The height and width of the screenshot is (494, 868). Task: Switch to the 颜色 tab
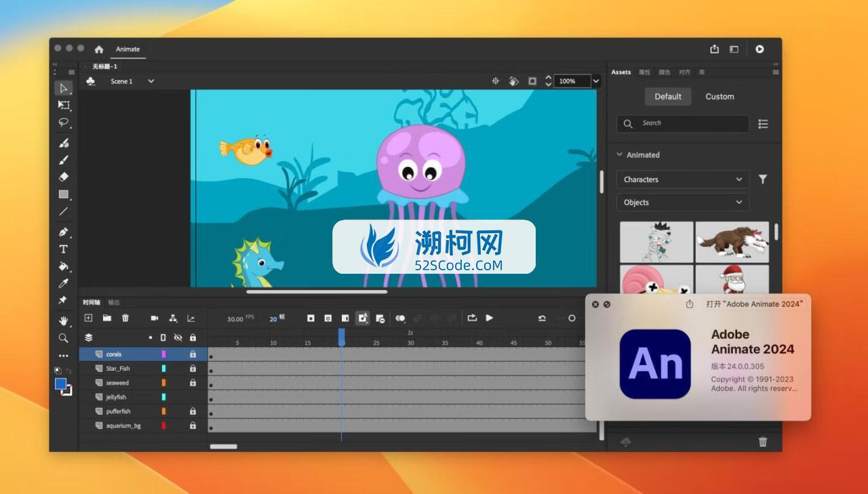[x=665, y=72]
